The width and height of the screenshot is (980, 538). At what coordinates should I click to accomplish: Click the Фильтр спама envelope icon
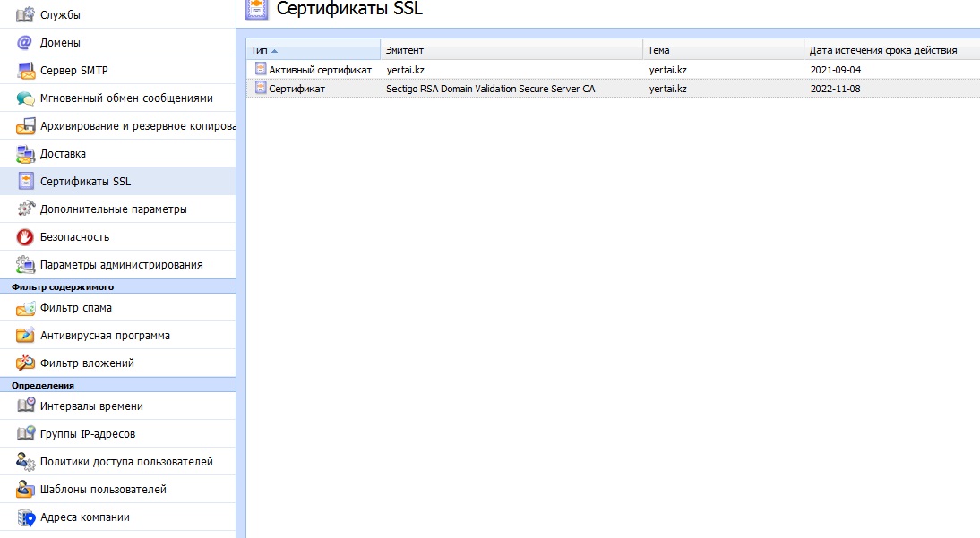tap(25, 308)
